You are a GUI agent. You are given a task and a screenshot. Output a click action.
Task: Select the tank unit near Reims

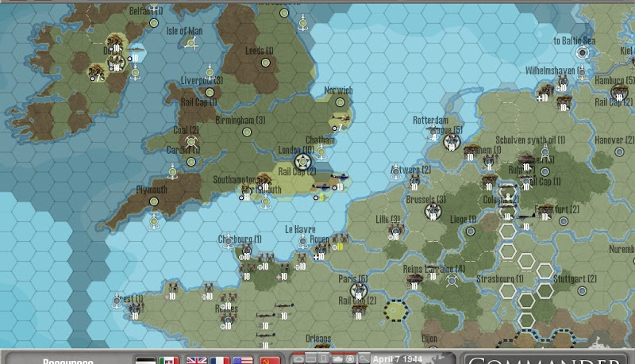coord(414,279)
